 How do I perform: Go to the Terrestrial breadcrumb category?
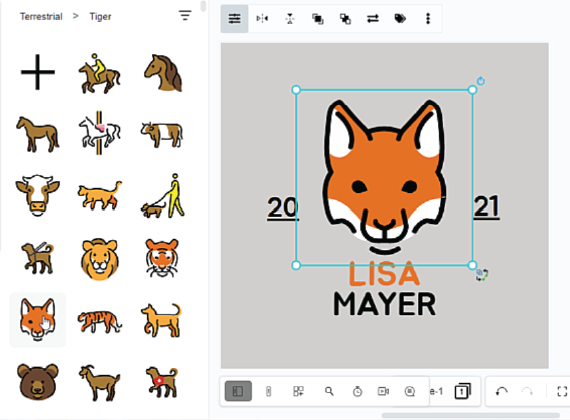click(x=41, y=16)
